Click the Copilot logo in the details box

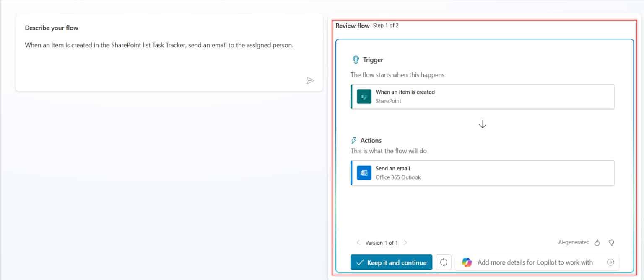point(467,262)
